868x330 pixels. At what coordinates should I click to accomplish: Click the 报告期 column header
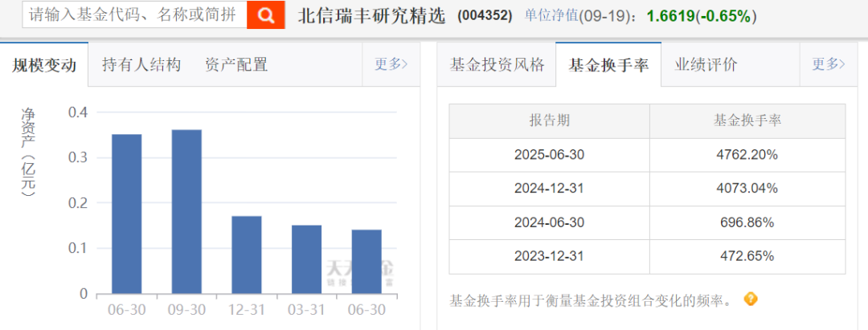pos(549,120)
